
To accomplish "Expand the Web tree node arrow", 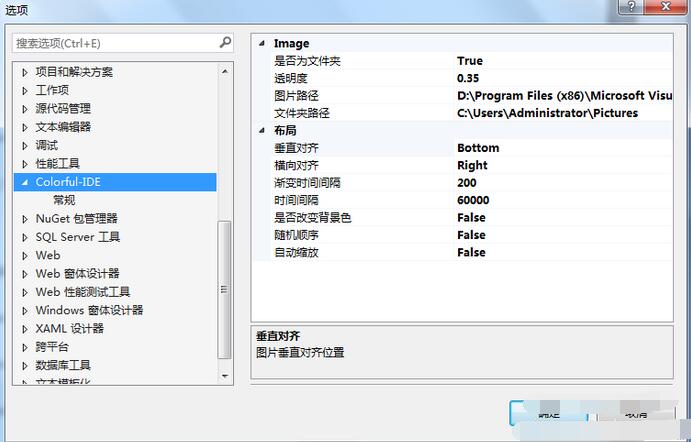I will pos(25,256).
